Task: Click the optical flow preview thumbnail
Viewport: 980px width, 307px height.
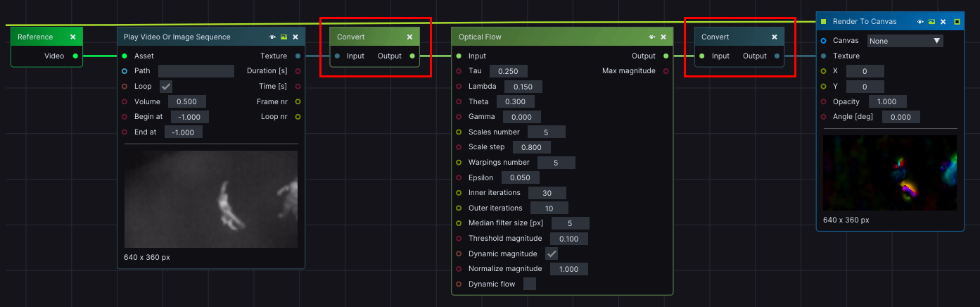Action: tap(889, 173)
